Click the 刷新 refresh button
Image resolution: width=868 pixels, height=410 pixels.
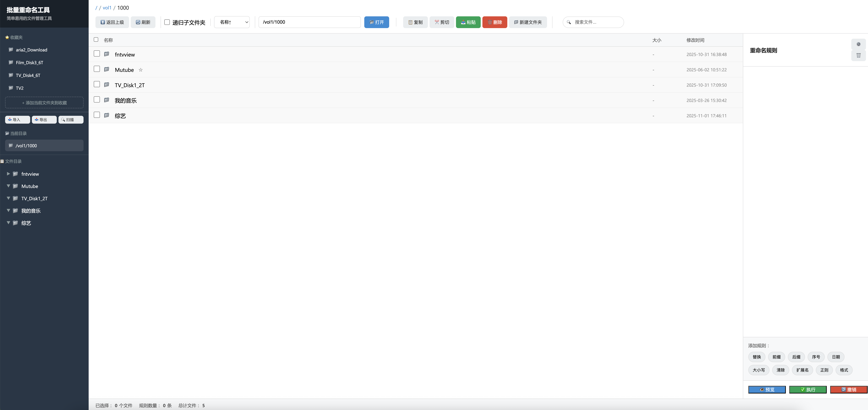143,22
